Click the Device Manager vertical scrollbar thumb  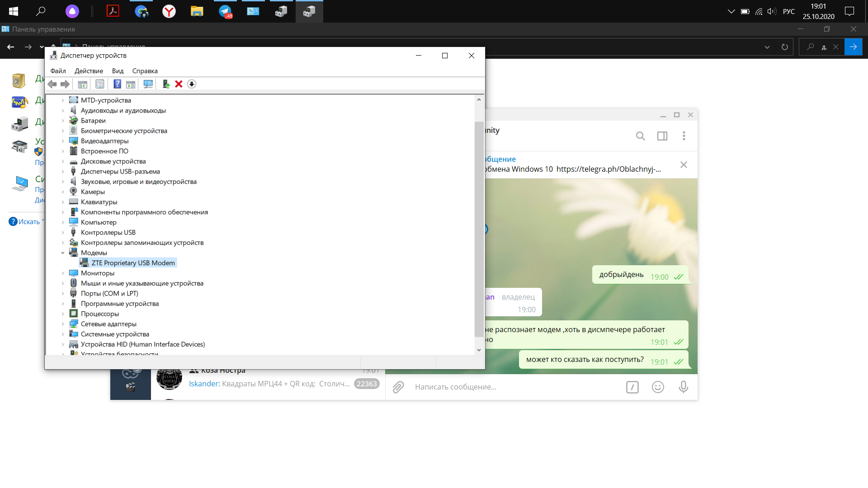coord(479,229)
